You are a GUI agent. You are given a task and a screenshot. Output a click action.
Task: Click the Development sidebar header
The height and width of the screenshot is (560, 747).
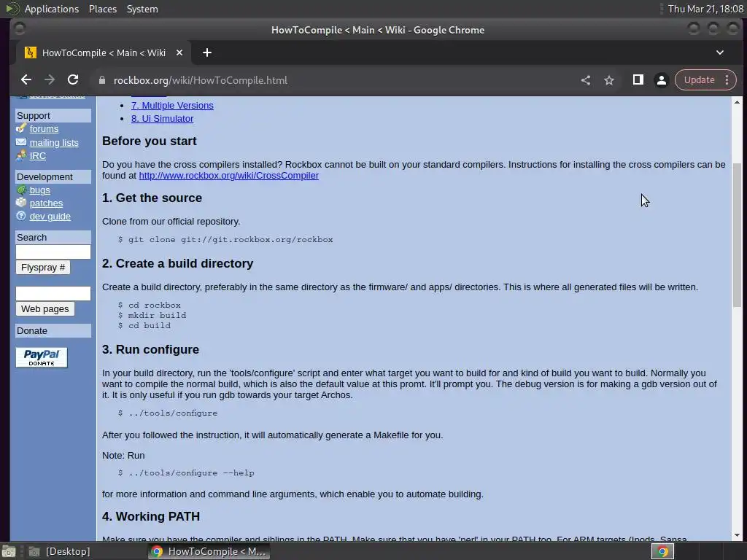click(53, 176)
